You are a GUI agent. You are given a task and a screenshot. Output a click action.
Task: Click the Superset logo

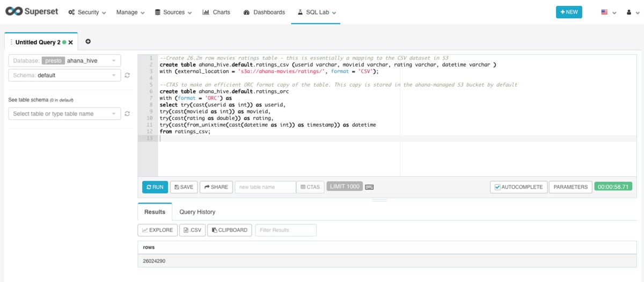pyautogui.click(x=32, y=12)
